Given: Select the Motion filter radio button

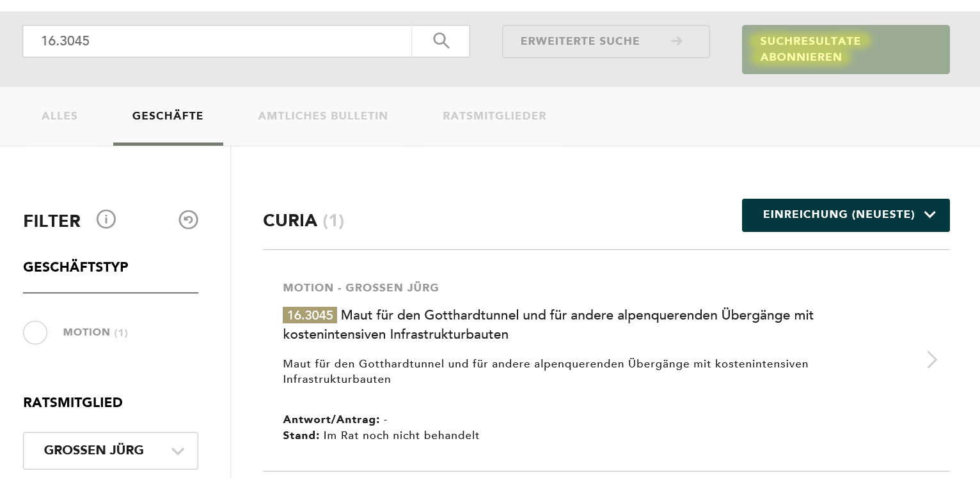Looking at the screenshot, I should point(35,332).
